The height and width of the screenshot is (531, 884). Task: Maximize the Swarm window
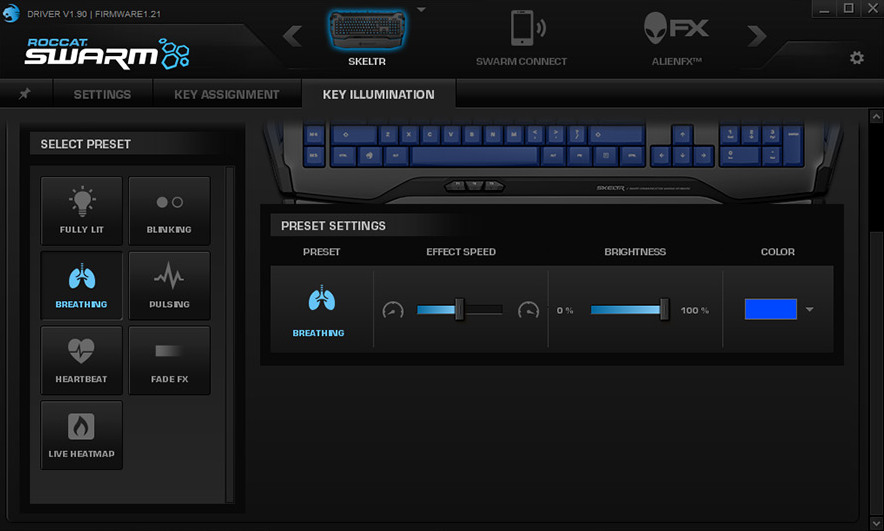click(848, 9)
